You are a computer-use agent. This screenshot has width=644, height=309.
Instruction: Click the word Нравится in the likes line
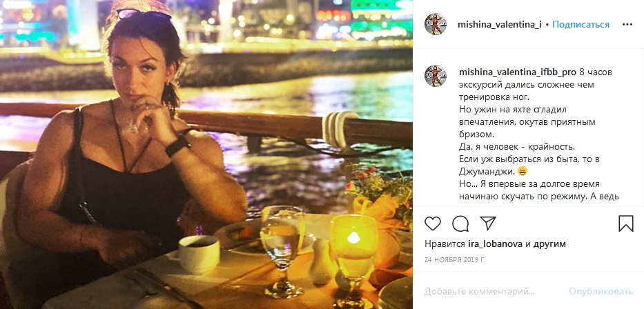pos(445,244)
